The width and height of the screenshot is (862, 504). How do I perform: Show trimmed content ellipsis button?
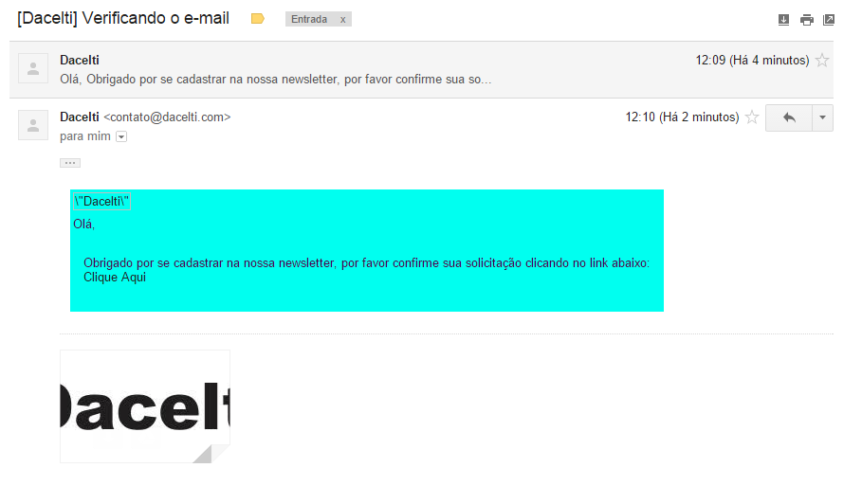pyautogui.click(x=70, y=163)
